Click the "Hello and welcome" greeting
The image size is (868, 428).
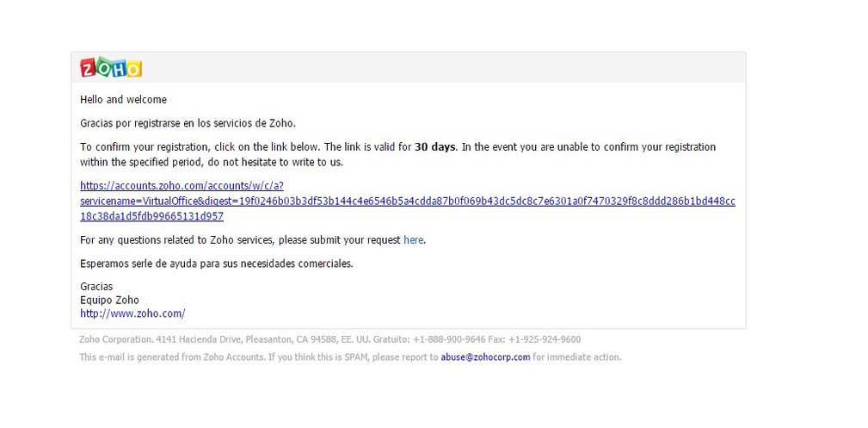tap(123, 100)
